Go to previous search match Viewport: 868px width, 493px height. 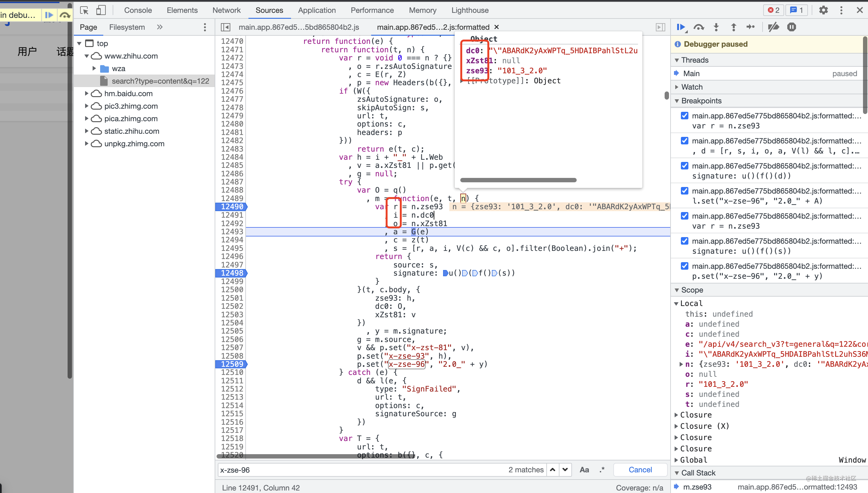pyautogui.click(x=553, y=470)
